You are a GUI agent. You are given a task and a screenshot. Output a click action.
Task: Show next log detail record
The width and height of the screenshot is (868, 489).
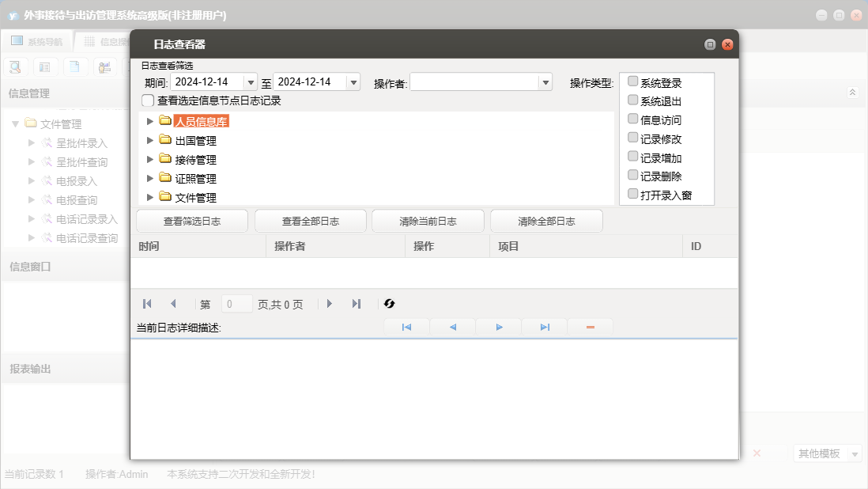[x=499, y=327]
